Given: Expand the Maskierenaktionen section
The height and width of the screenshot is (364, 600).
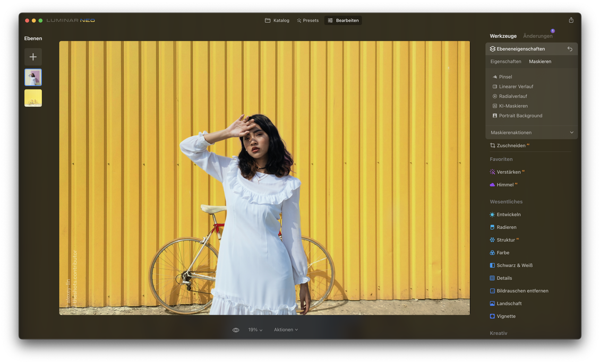Looking at the screenshot, I should (532, 133).
